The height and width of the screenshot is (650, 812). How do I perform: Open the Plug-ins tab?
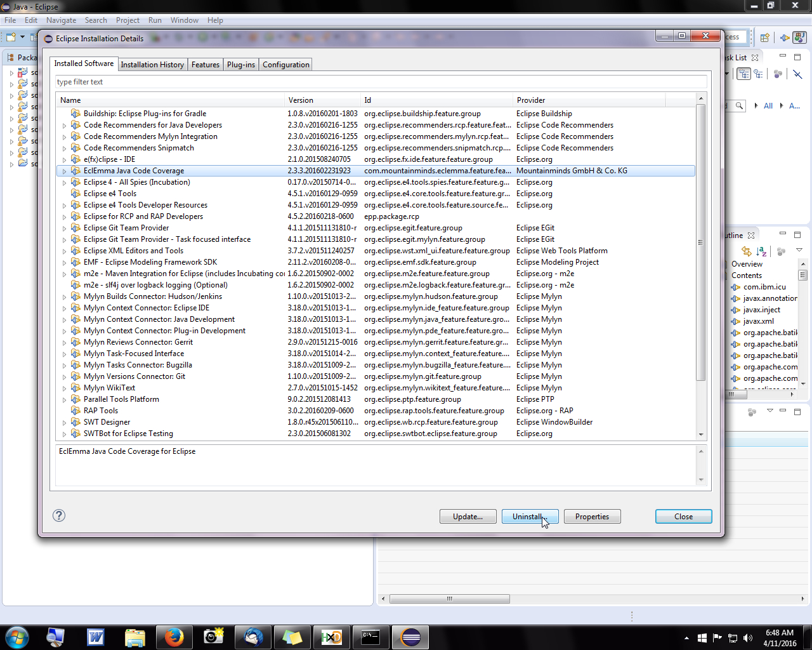tap(240, 65)
